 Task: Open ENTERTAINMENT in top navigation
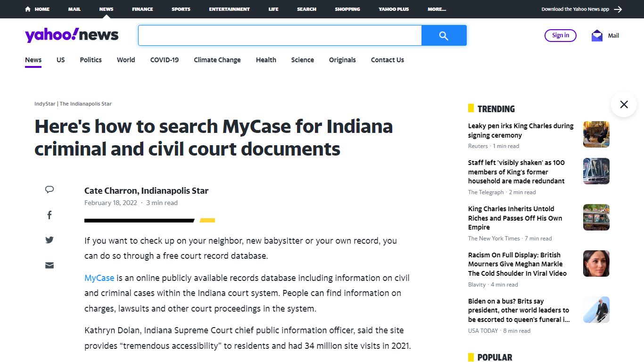click(x=230, y=9)
